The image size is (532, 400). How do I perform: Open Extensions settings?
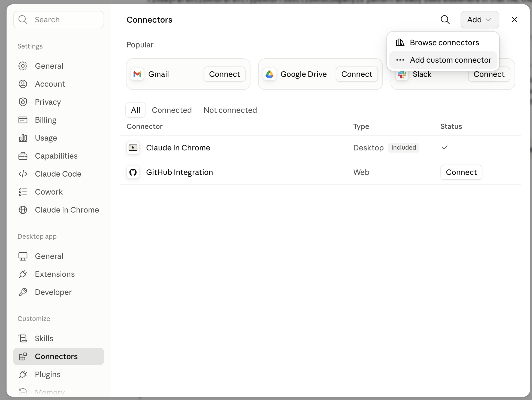click(59, 274)
